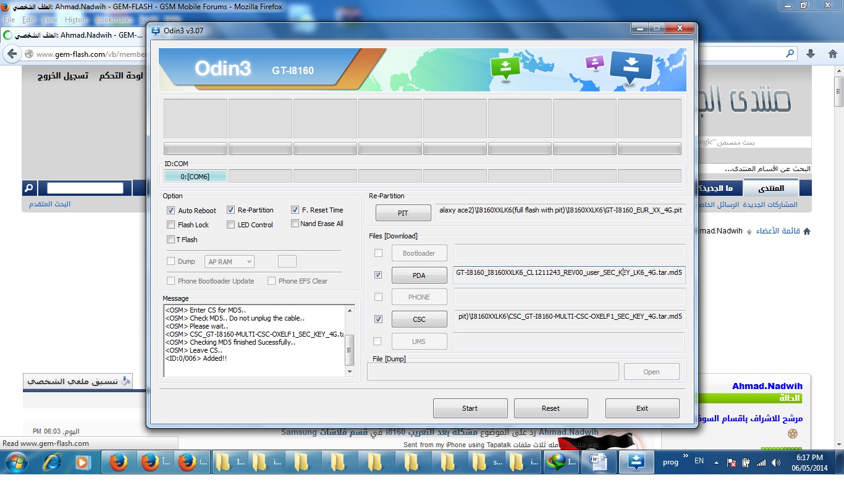This screenshot has height=504, width=844.
Task: Tick the PHONE file checkbox
Action: tap(378, 297)
